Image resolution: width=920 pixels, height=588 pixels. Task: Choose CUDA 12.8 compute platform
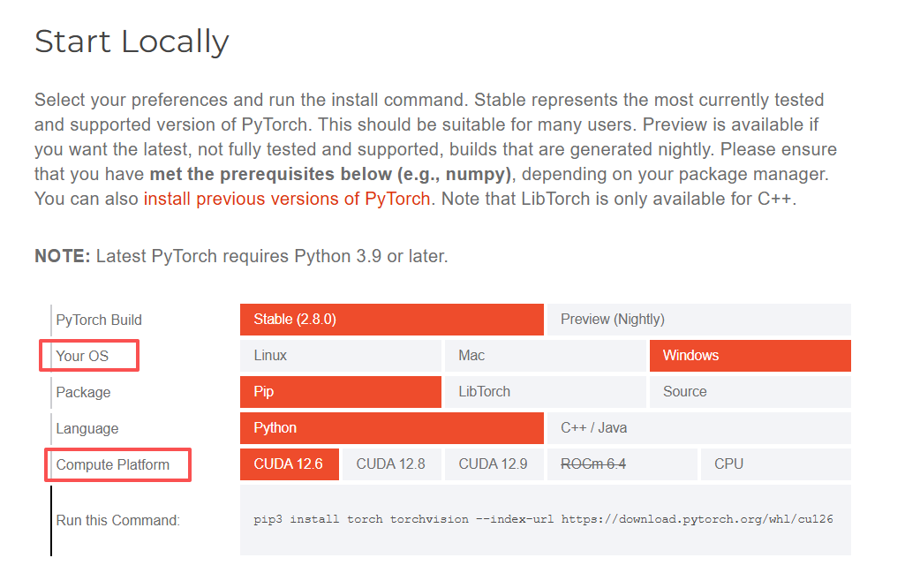coord(391,464)
